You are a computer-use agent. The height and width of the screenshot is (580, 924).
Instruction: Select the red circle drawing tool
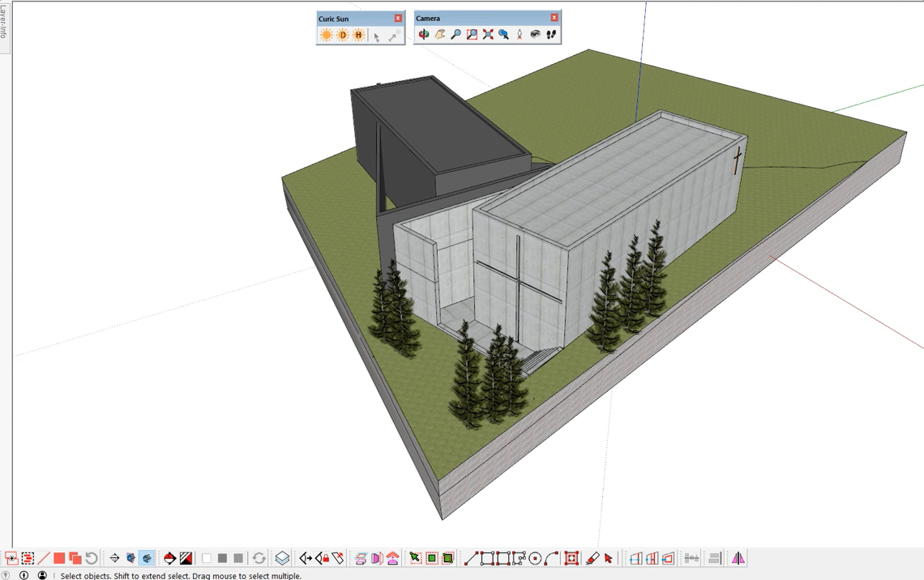(x=535, y=558)
